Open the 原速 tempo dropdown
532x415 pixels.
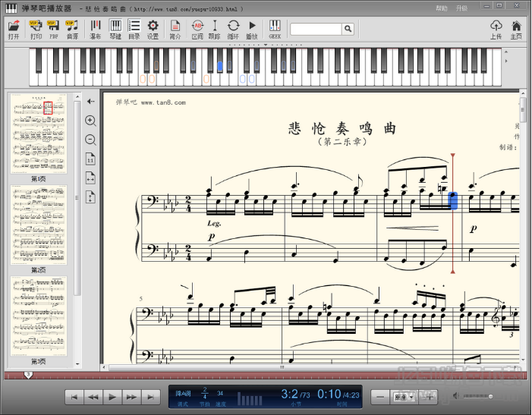tap(404, 397)
